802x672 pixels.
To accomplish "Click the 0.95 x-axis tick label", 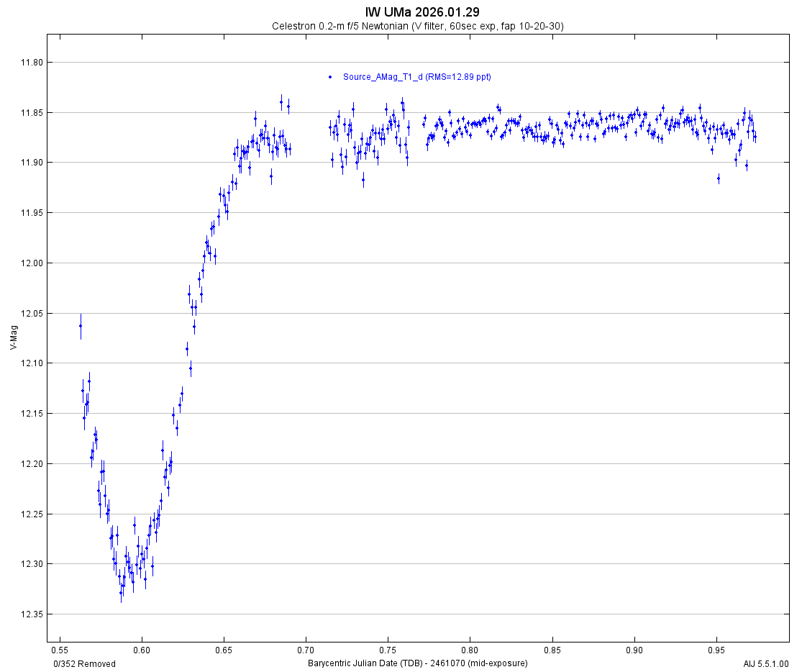I will [x=716, y=650].
